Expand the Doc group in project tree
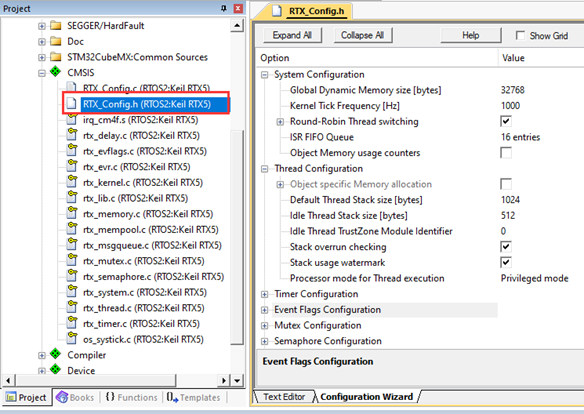The width and height of the screenshot is (584, 414). 42,42
